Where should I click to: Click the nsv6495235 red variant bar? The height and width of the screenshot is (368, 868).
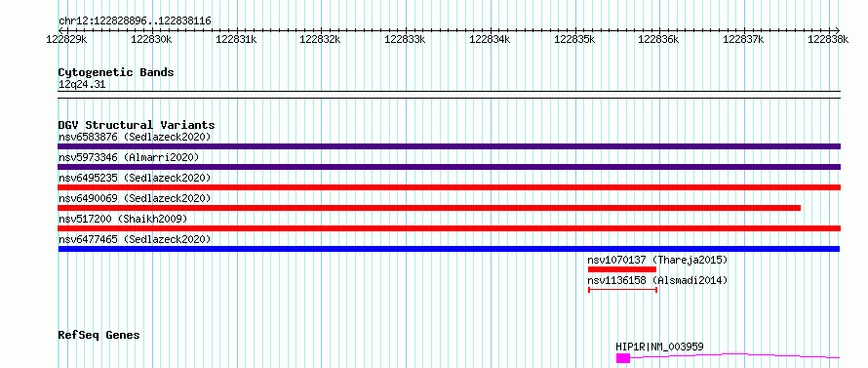(x=449, y=187)
